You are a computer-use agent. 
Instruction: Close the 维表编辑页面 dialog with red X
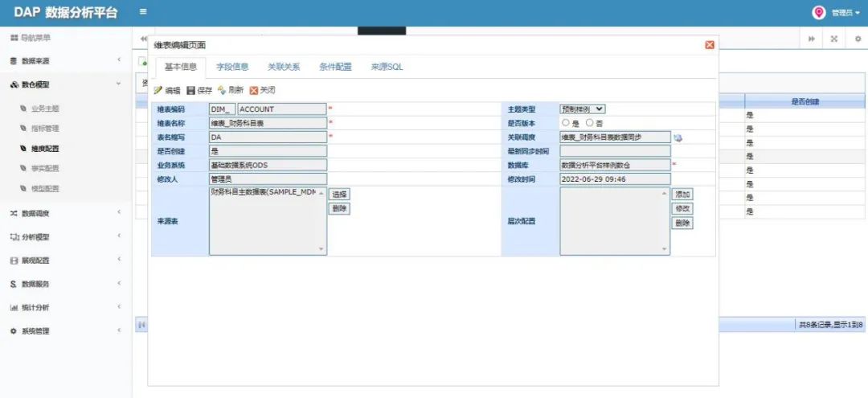pyautogui.click(x=709, y=45)
